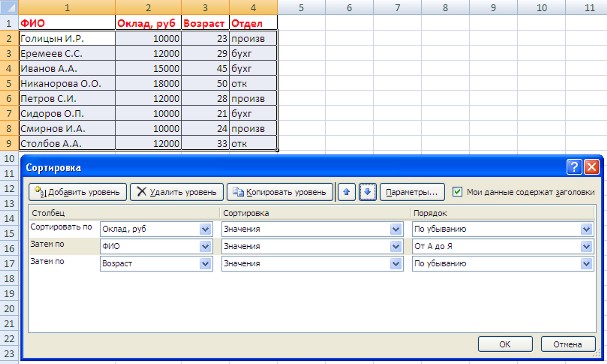Open Значения dropdown in Возраст level row
Viewport: 607px width, 364px height.
tap(396, 264)
